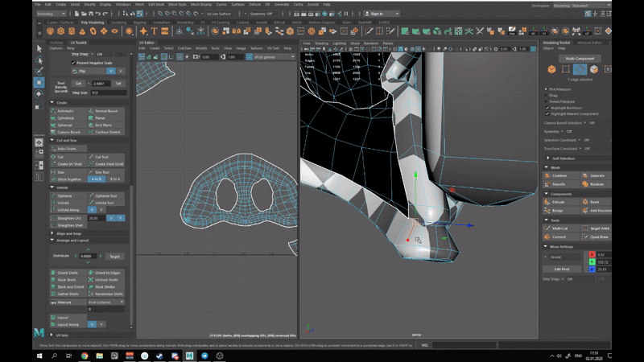This screenshot has width=644, height=362.
Task: Choose the Select tool arrow in toolbox
Action: coord(39,49)
